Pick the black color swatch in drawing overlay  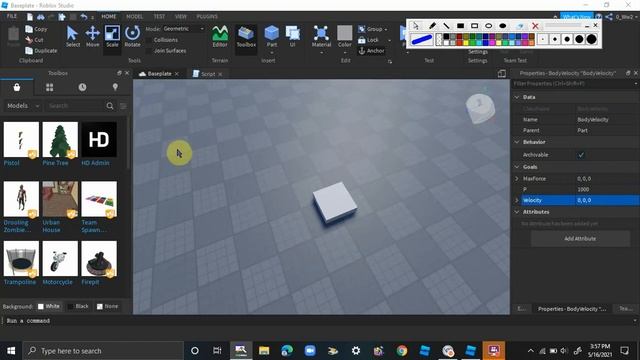pos(446,37)
